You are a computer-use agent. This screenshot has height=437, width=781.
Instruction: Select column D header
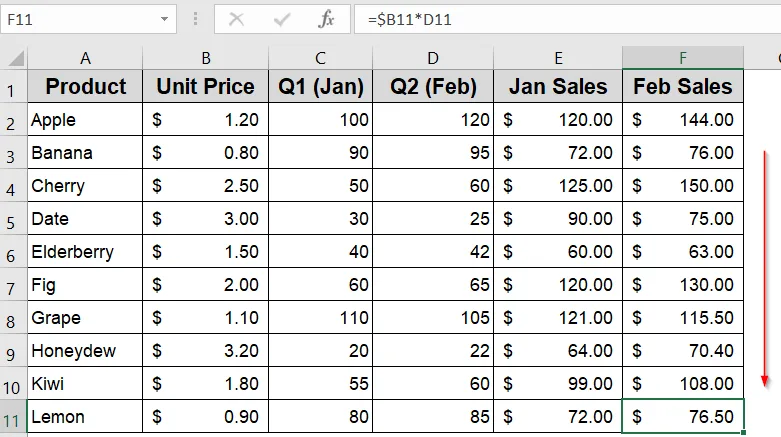433,58
